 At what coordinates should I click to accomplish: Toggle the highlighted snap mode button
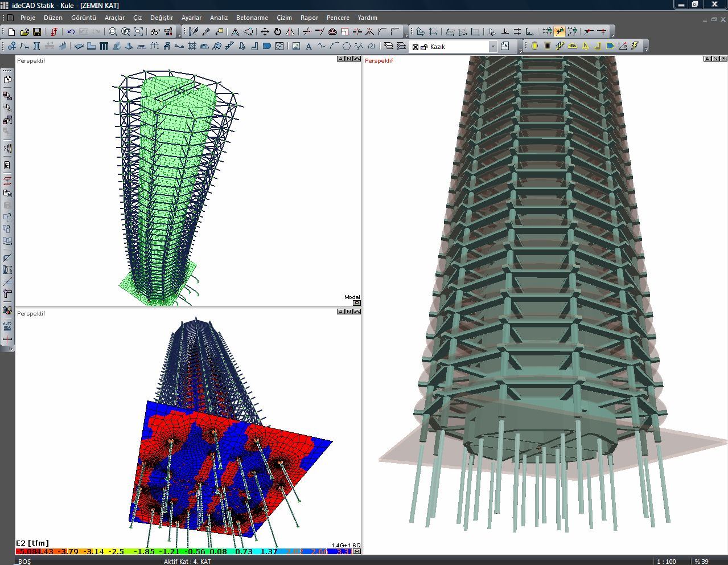(560, 32)
